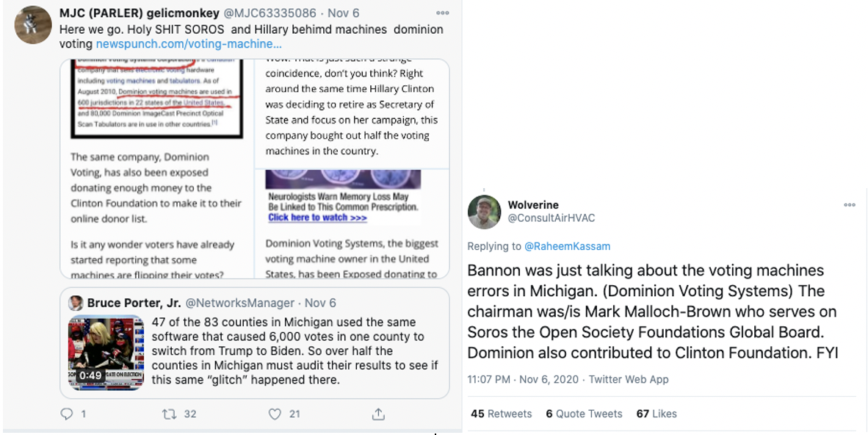Click the share icon under MJC tweet
The height and width of the screenshot is (435, 868).
(x=378, y=414)
